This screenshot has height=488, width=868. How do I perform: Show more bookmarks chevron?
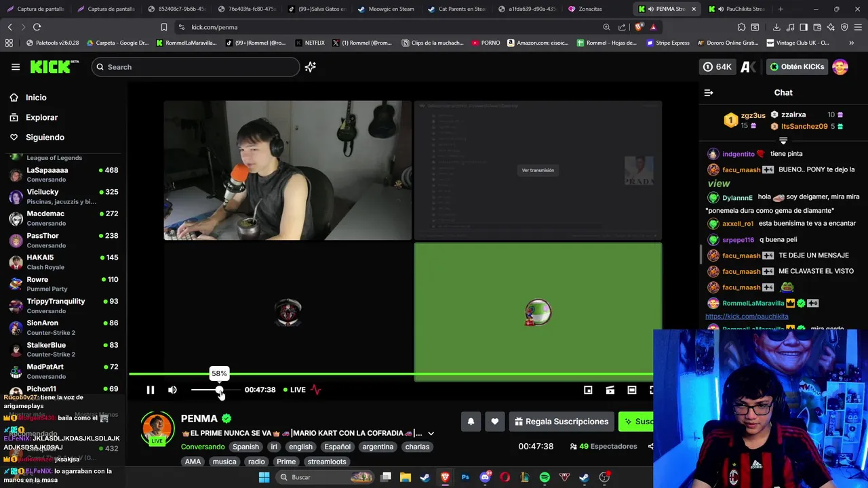(x=852, y=43)
